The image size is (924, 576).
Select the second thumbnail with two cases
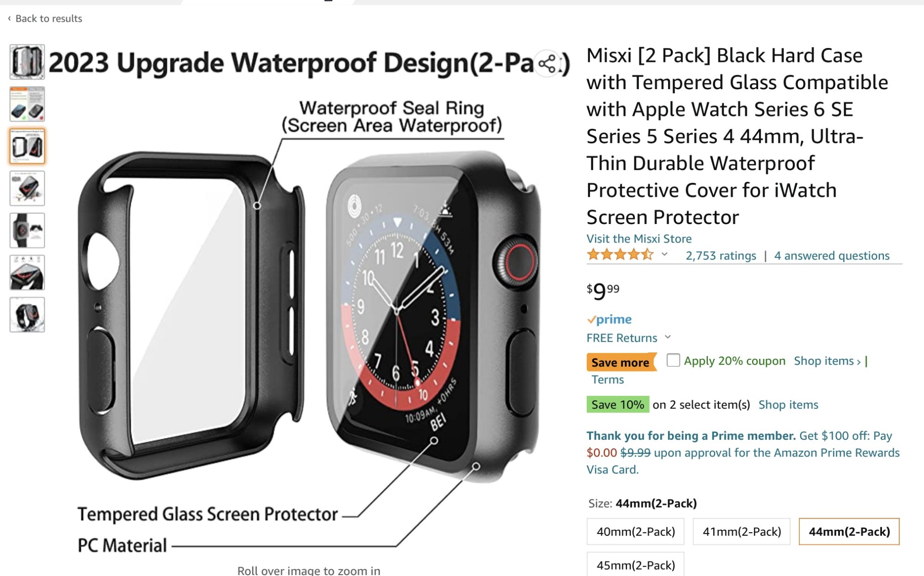point(27,104)
